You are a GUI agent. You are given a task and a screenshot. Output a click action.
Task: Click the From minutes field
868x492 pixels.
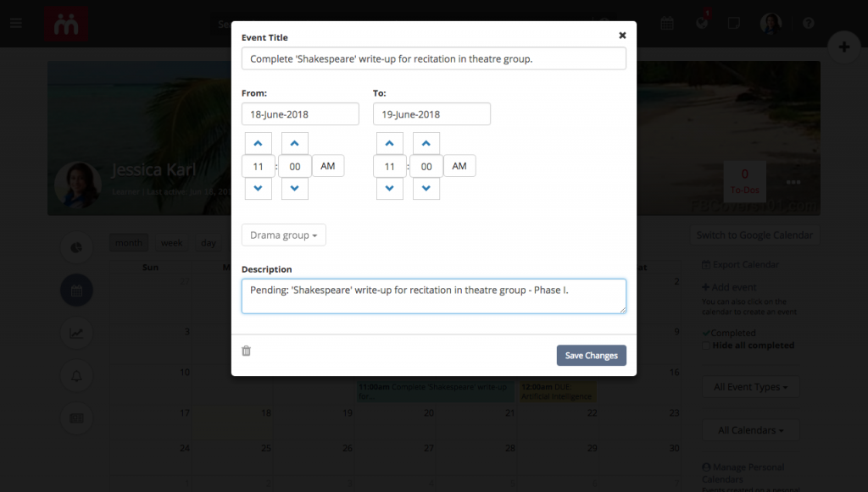pyautogui.click(x=294, y=166)
